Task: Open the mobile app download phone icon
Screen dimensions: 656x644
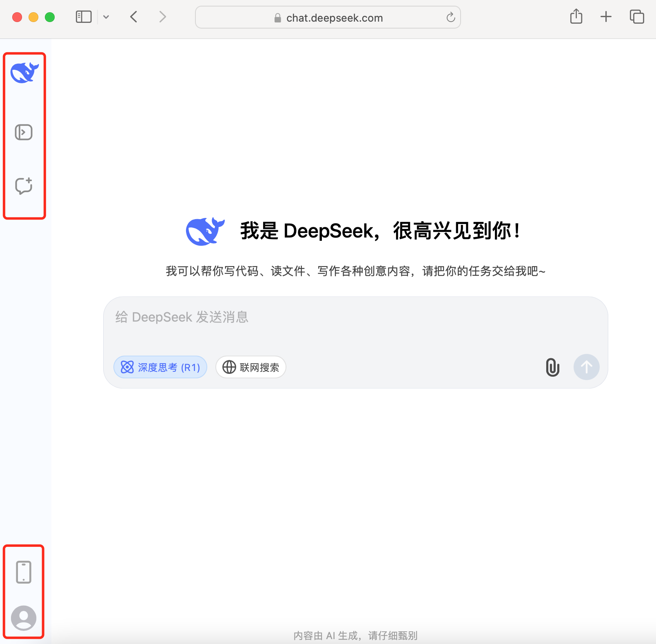Action: pos(24,572)
